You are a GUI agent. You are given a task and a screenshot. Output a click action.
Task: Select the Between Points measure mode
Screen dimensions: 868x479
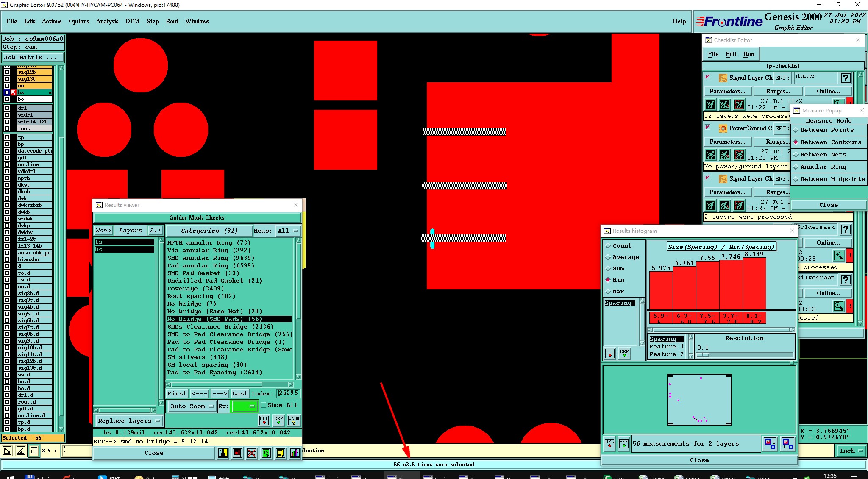[x=826, y=130]
